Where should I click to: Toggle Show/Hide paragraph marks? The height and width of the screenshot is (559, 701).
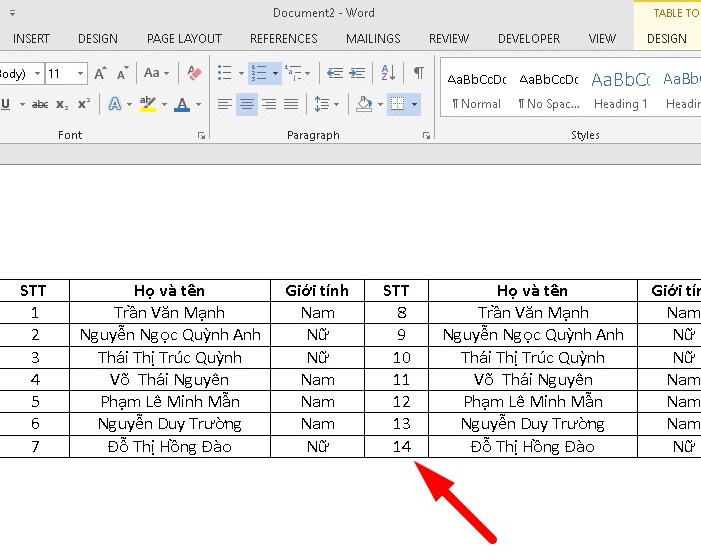(x=418, y=73)
